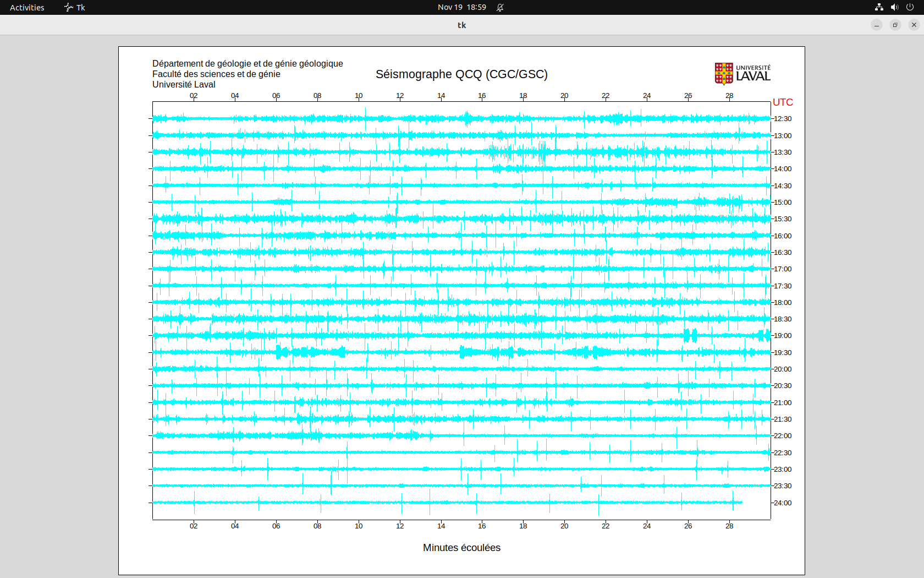Viewport: 924px width, 578px height.
Task: Click the 24:00 time label
Action: point(783,503)
